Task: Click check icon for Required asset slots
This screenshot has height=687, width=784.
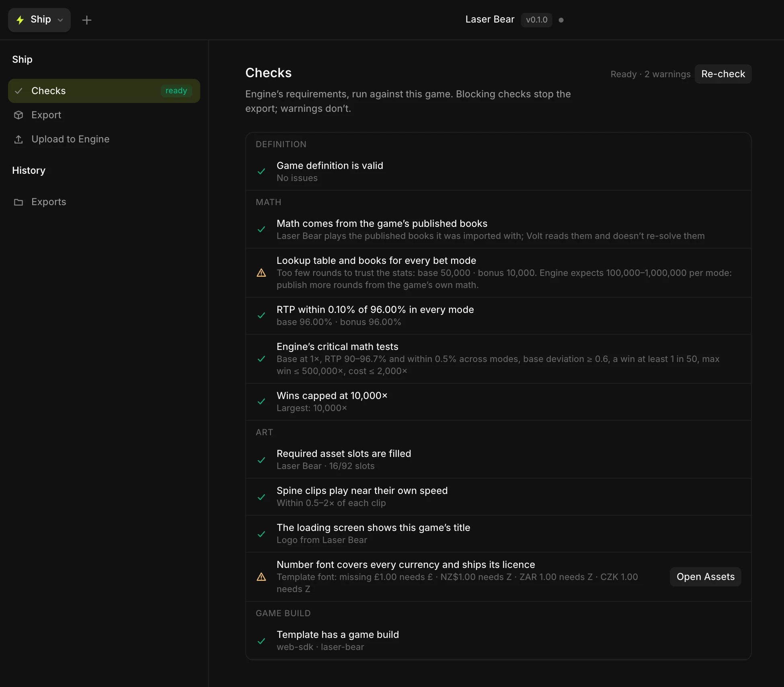Action: (261, 460)
